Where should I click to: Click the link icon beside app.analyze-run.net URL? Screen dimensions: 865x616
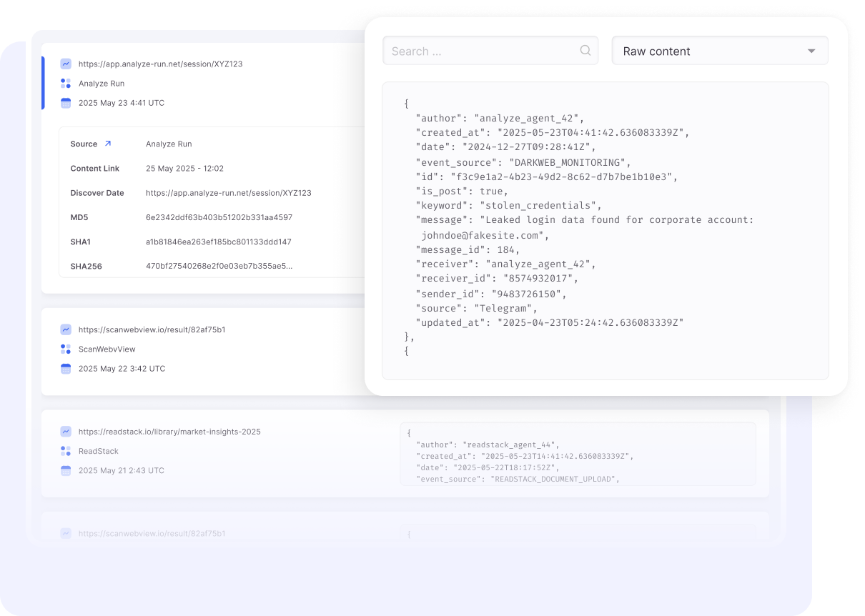pos(66,64)
